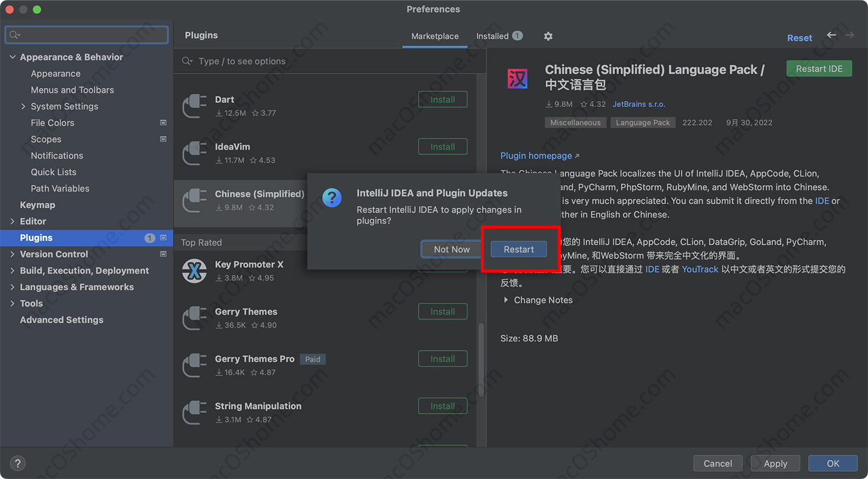
Task: Click the Version Control project-level marker icon
Action: coord(163,254)
